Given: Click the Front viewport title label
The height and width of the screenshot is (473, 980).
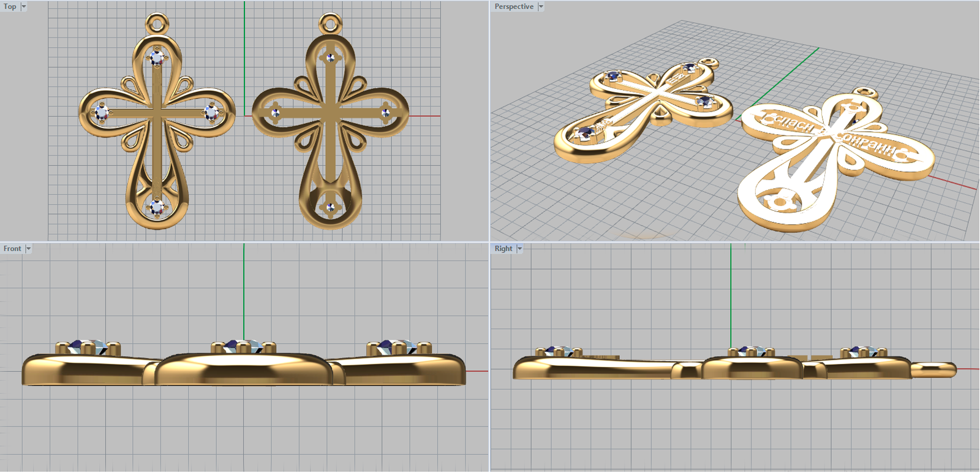Looking at the screenshot, I should tap(12, 249).
